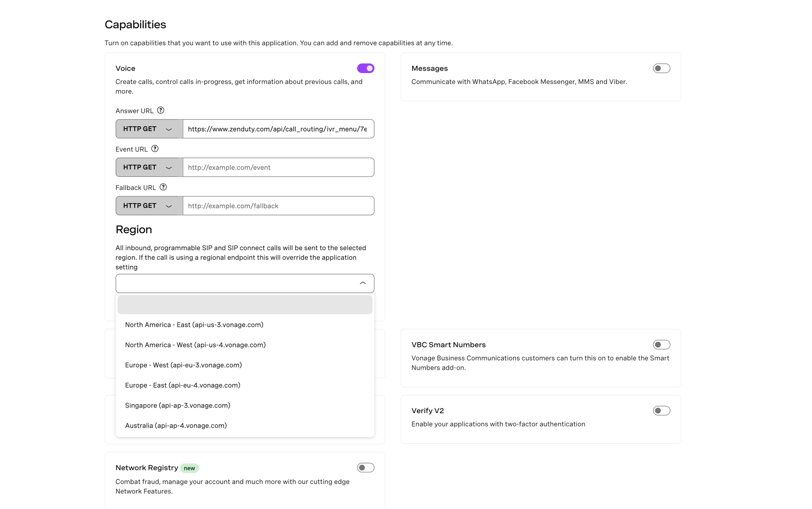Open the Fallback URL HTTP GET method dropdown

(x=149, y=206)
